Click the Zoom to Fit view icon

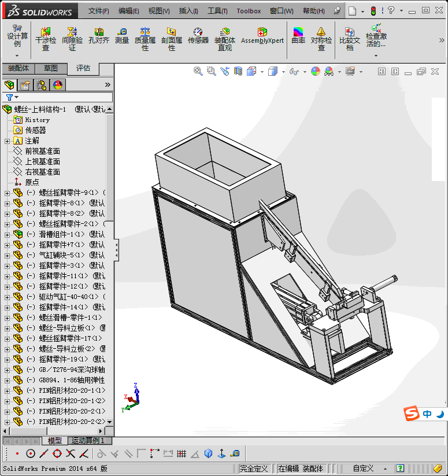point(198,71)
